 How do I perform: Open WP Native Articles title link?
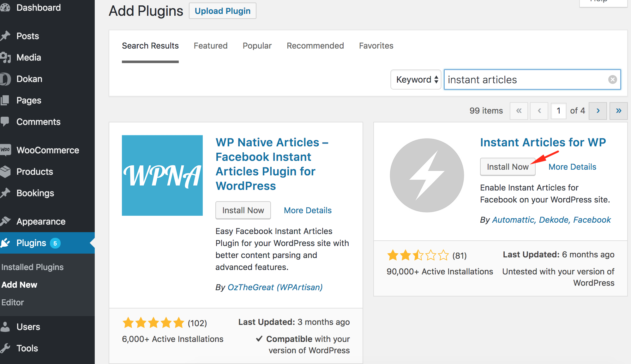[272, 164]
